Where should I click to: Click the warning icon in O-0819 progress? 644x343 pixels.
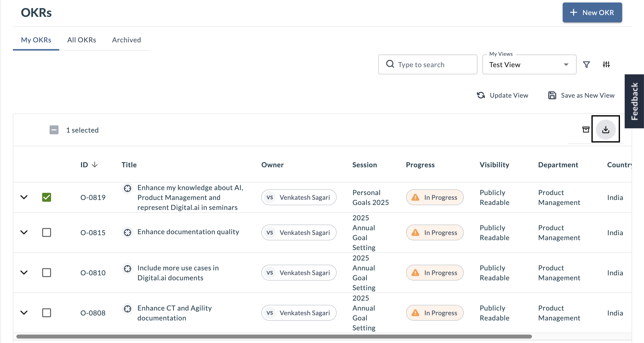coord(415,198)
